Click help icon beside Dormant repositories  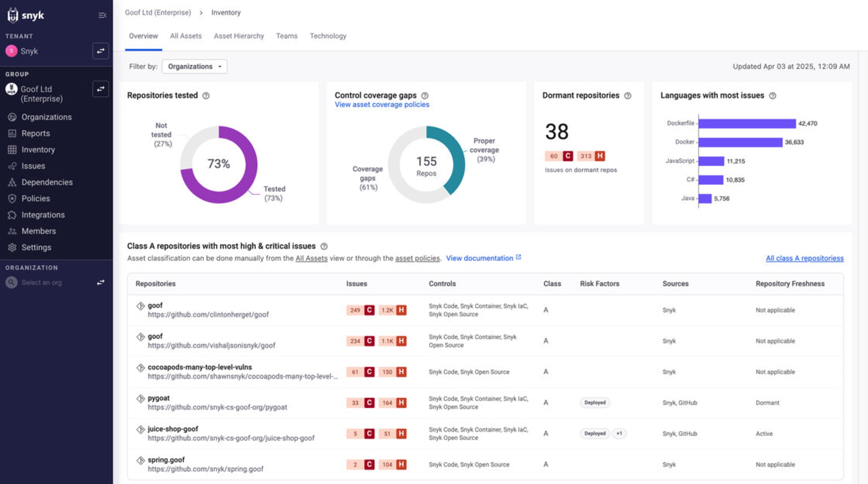tap(628, 96)
